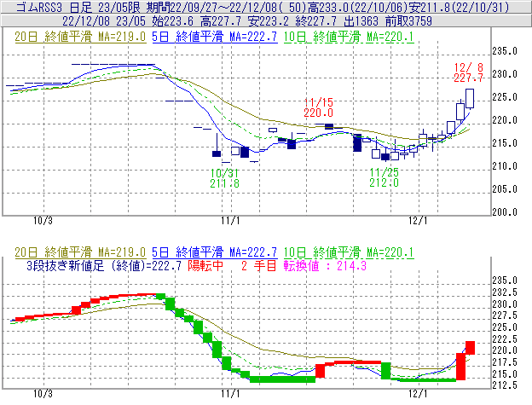Click the 22/12/08 23/05 price data line
This screenshot has height=405, width=532.
tap(247, 21)
